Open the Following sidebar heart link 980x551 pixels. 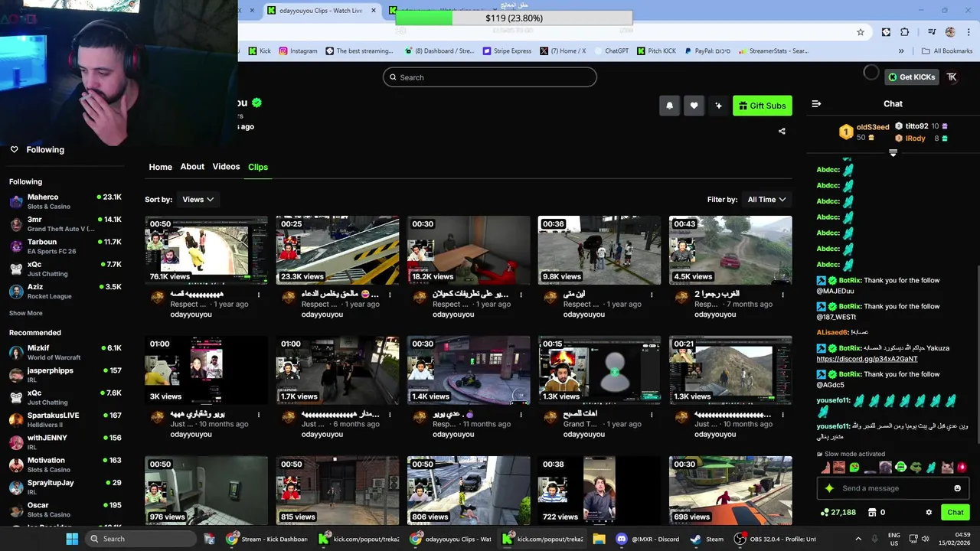pyautogui.click(x=38, y=150)
